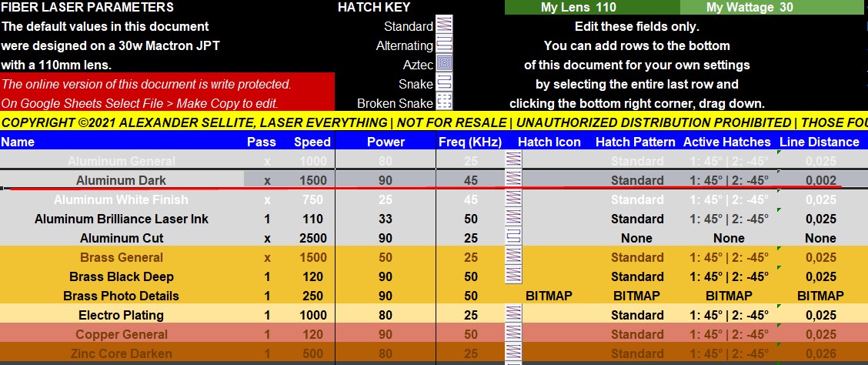
Task: Select the hatch icon in Aluminum Cut row
Action: (x=512, y=238)
